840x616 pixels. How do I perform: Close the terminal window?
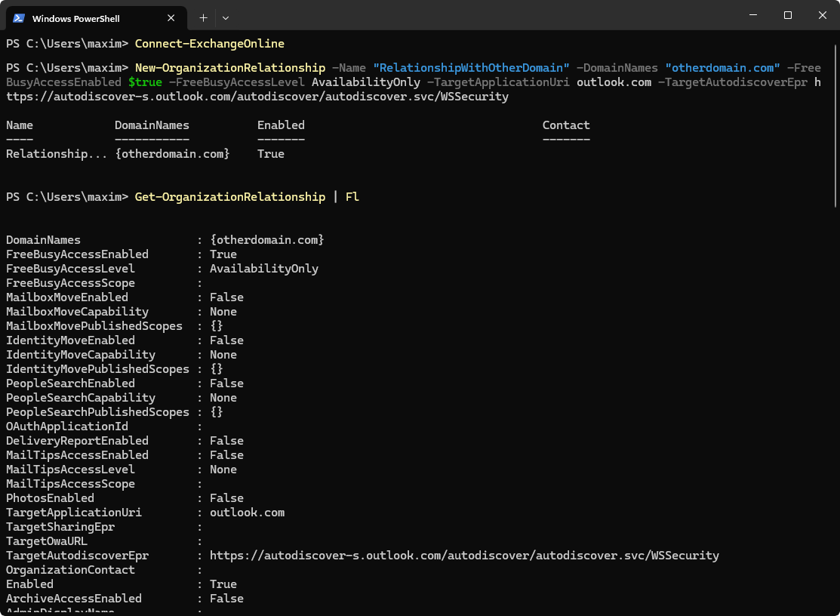(x=822, y=15)
